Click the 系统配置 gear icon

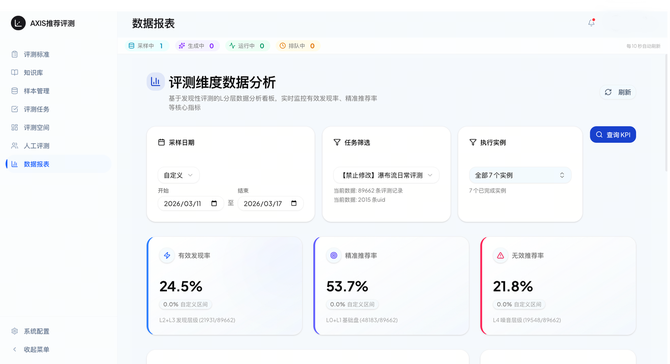15,331
